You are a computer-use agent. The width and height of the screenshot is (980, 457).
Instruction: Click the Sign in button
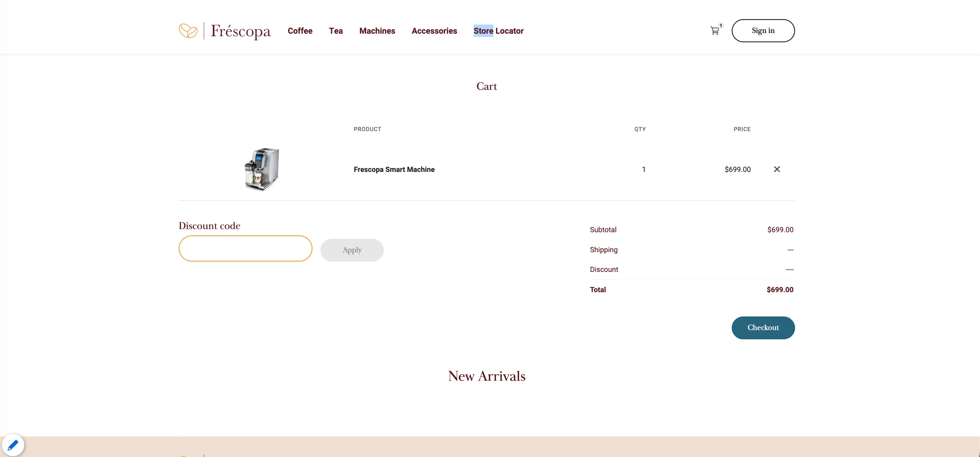click(763, 31)
